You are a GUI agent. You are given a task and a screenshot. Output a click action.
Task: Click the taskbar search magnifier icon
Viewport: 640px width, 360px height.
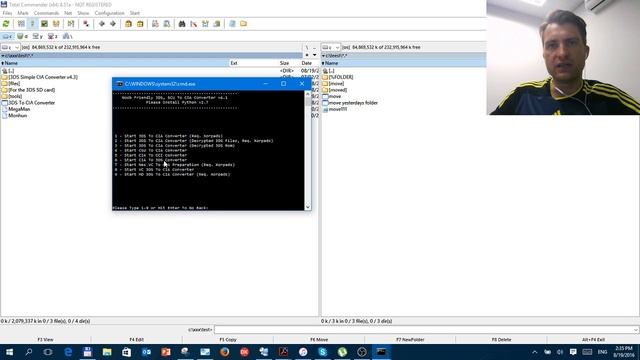(29, 352)
